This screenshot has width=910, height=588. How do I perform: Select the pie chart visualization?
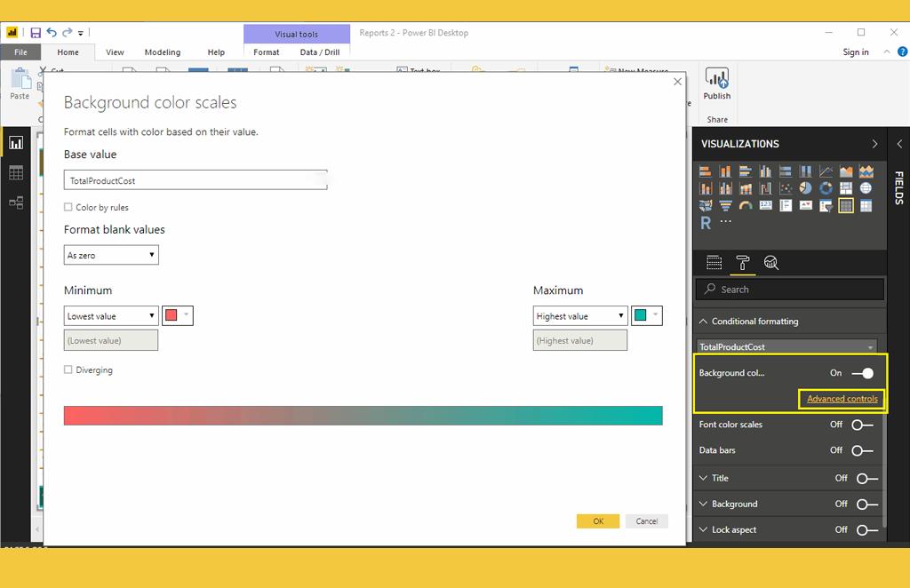click(806, 188)
